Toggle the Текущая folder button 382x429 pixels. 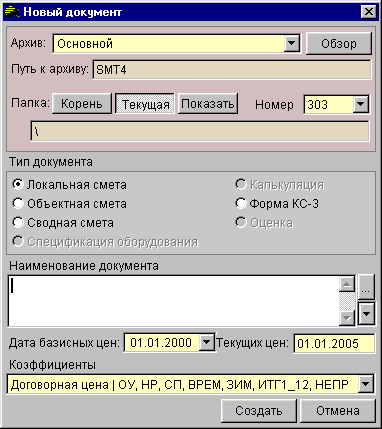(145, 104)
